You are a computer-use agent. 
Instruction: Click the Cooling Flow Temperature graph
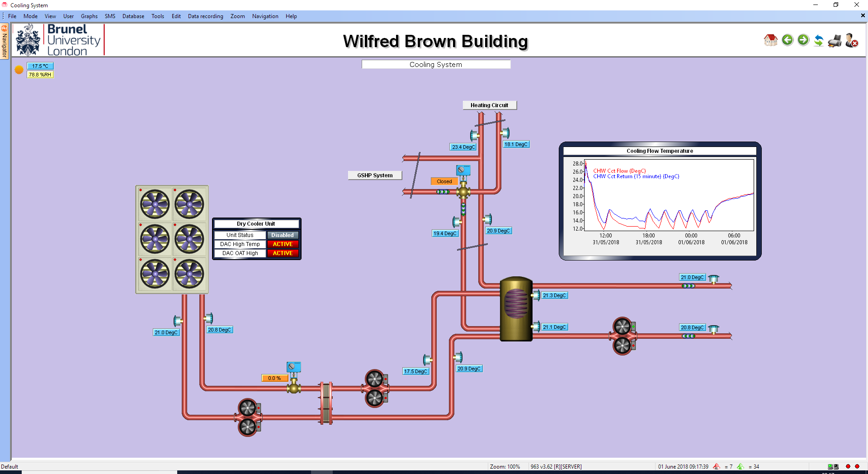point(669,199)
